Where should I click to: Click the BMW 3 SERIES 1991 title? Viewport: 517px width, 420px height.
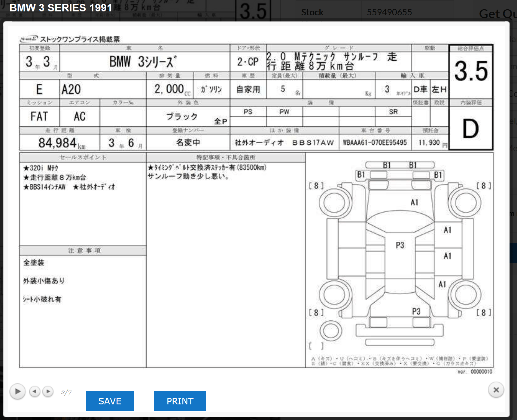60,8
